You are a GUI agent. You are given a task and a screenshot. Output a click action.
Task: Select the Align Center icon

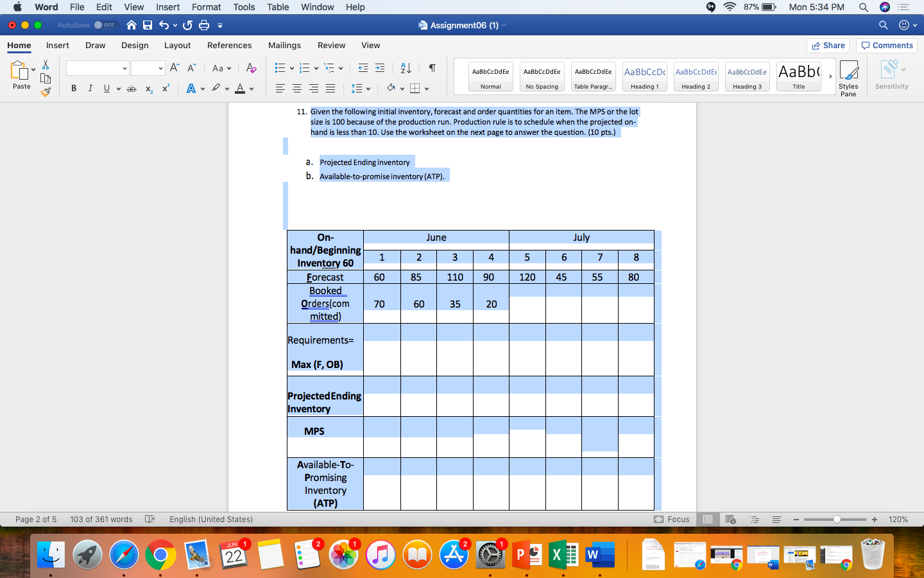point(297,88)
